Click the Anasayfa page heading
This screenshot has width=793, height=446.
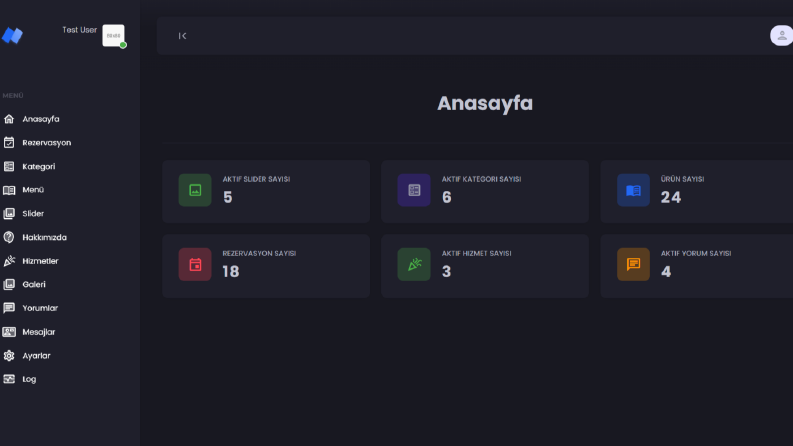click(485, 103)
